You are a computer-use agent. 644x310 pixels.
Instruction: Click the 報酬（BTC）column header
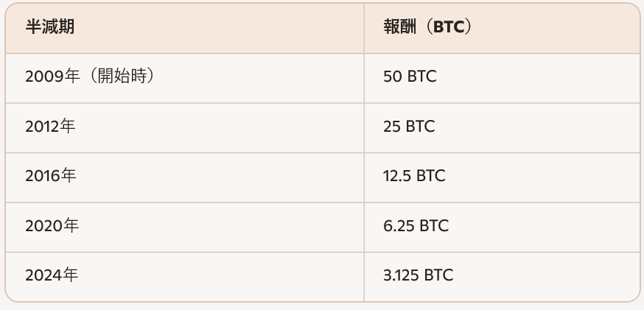pos(427,27)
